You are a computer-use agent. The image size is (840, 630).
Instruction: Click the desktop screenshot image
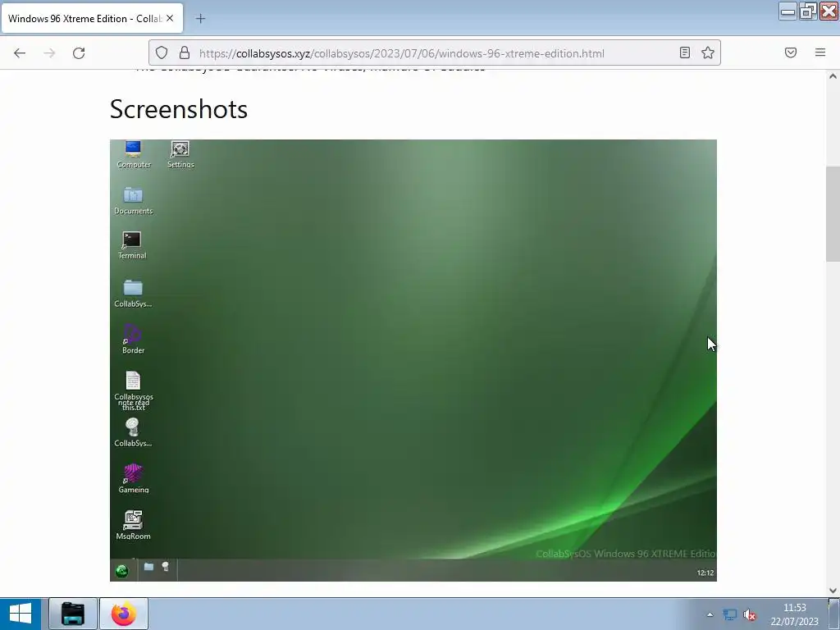pos(413,360)
